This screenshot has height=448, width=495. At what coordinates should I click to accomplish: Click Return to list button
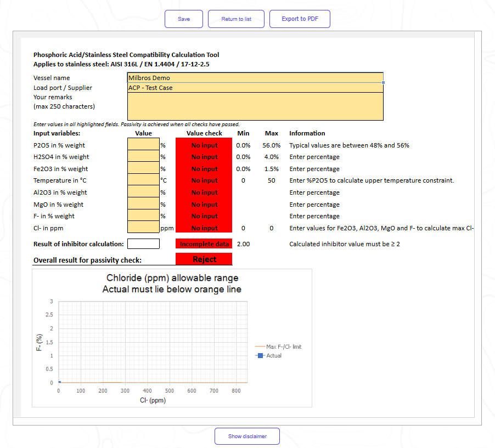(236, 19)
